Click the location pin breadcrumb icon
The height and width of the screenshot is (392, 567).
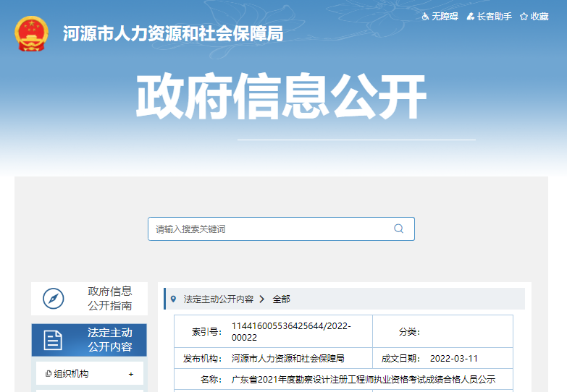pos(173,299)
